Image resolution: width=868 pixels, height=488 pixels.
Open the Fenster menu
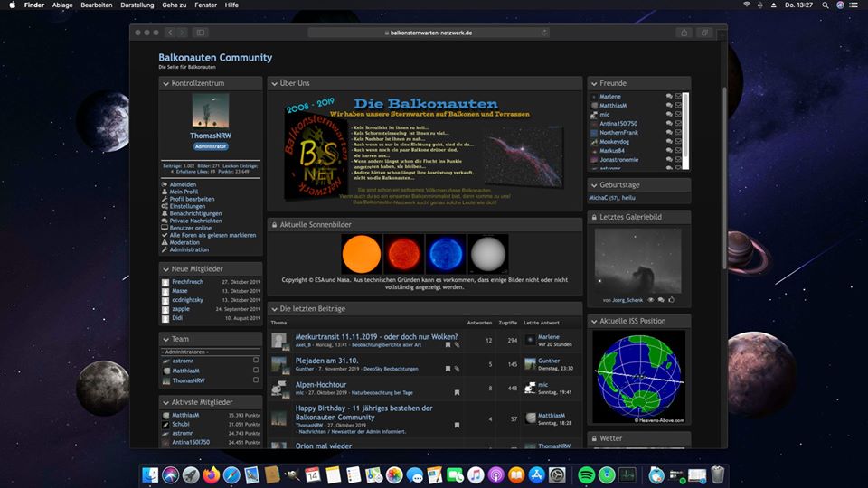click(205, 5)
